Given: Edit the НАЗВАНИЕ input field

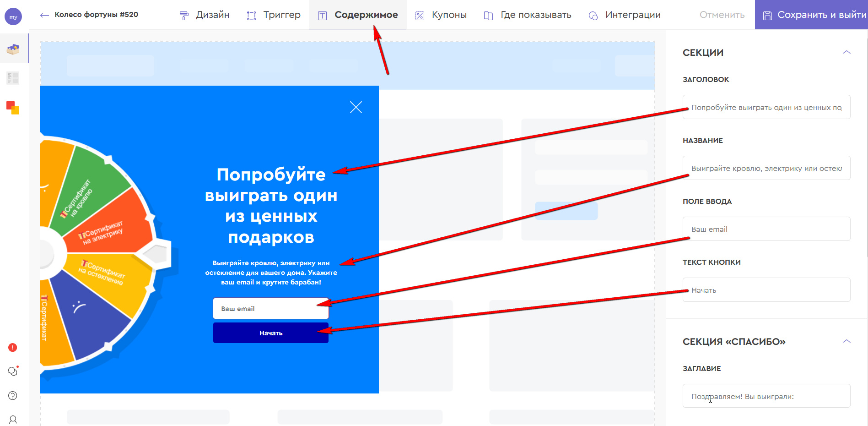Looking at the screenshot, I should pos(766,168).
